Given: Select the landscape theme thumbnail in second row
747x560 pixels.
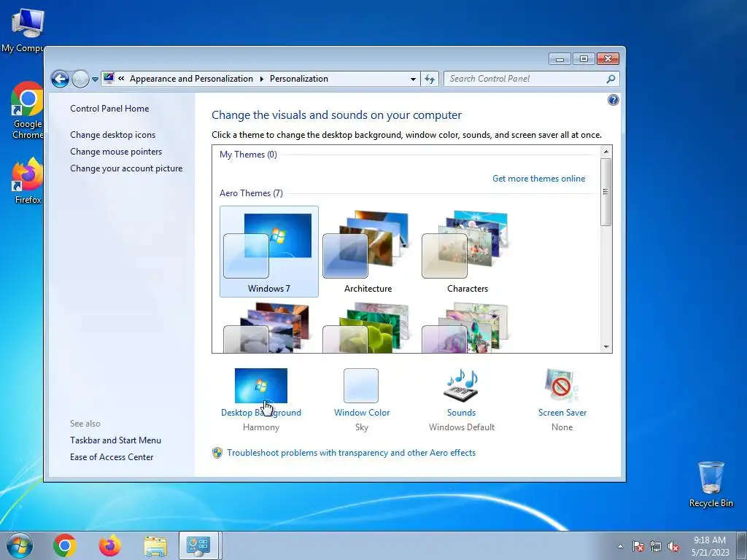Looking at the screenshot, I should pyautogui.click(x=268, y=327).
